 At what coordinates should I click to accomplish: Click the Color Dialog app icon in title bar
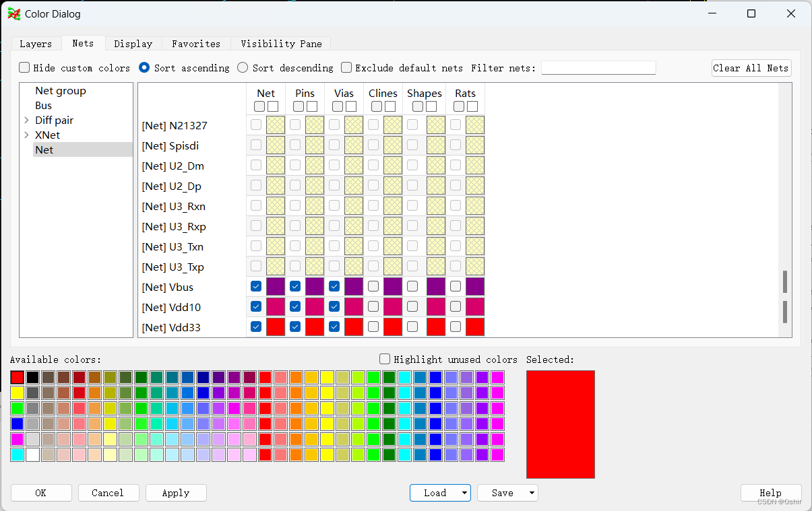point(13,13)
